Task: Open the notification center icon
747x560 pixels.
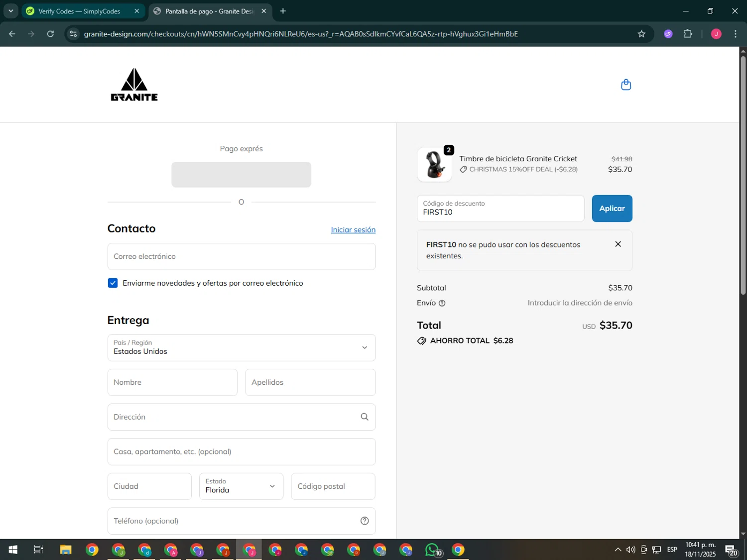Action: coord(731,550)
